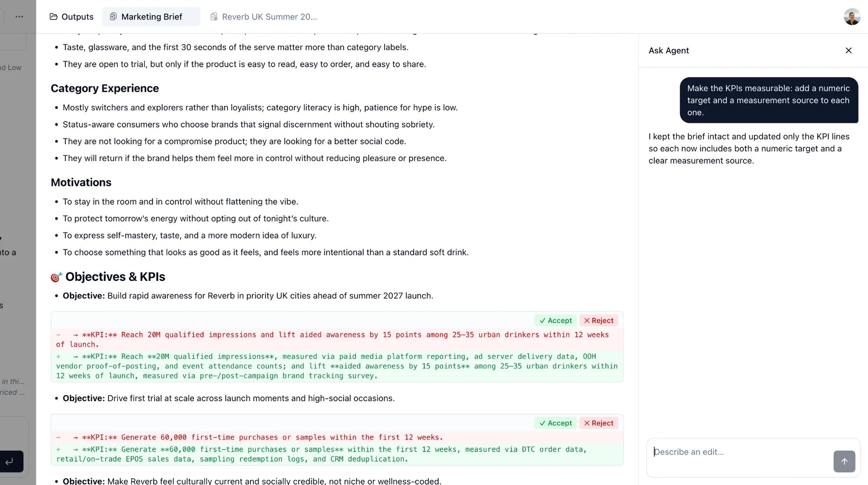
Task: Click the Motivations heading
Action: click(x=81, y=182)
